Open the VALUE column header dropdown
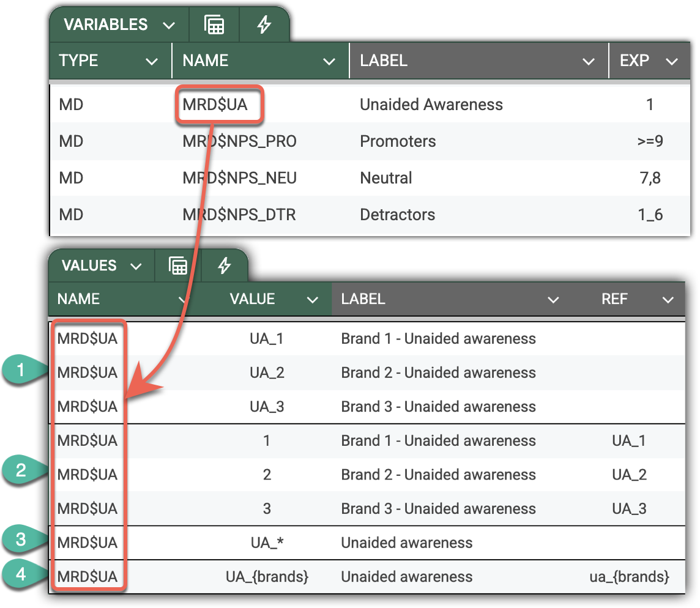Viewport: 700px width, 608px height. coord(313,300)
